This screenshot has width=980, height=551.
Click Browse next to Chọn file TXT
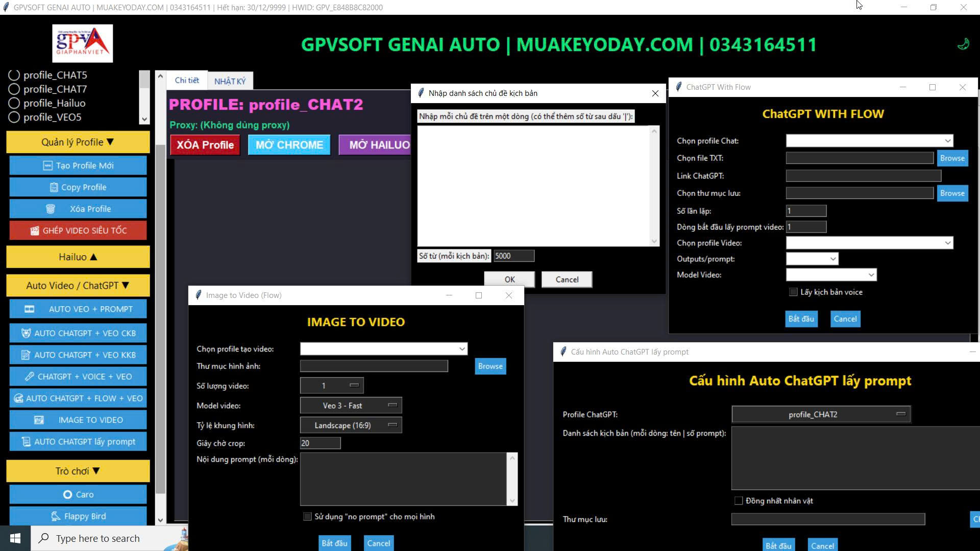952,158
